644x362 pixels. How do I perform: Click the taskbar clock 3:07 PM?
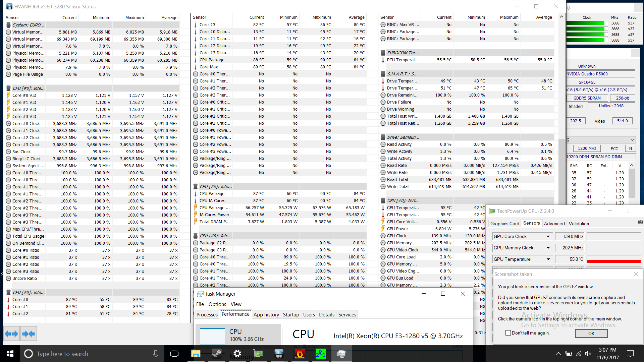607,354
